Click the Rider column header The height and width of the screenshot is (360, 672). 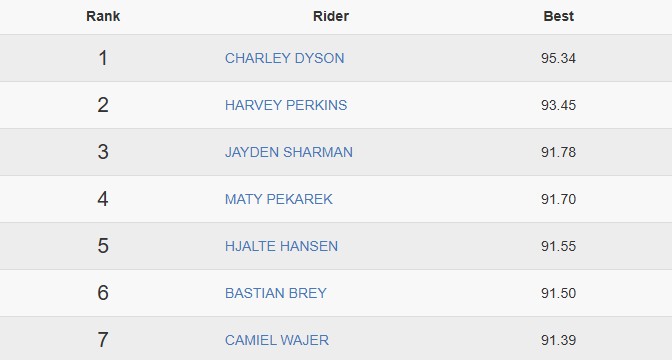pos(331,16)
